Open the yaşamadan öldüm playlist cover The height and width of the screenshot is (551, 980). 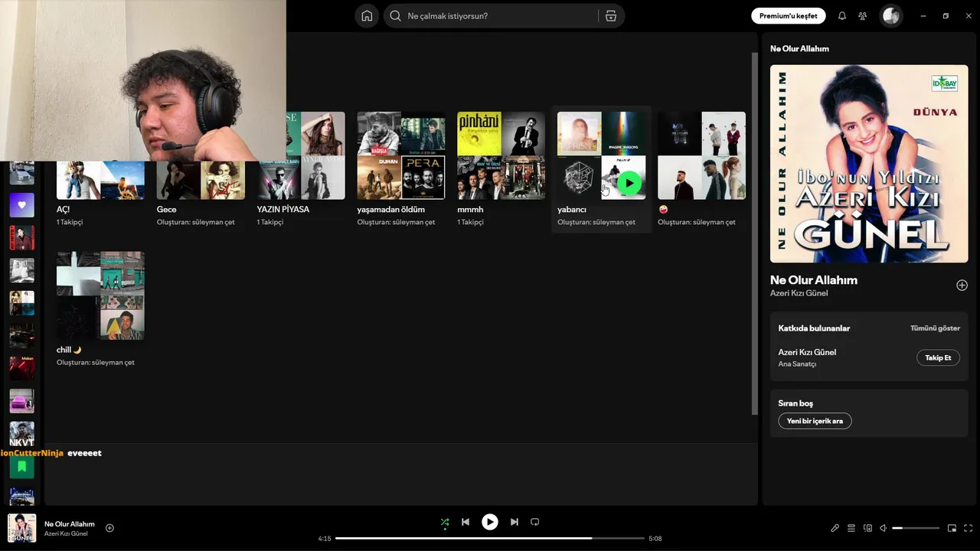coord(401,155)
